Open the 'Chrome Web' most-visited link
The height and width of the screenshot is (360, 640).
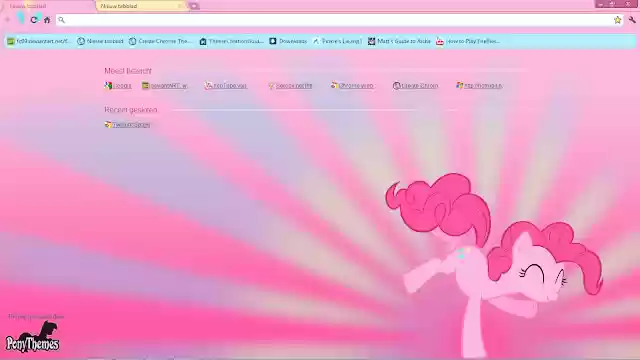pyautogui.click(x=352, y=86)
